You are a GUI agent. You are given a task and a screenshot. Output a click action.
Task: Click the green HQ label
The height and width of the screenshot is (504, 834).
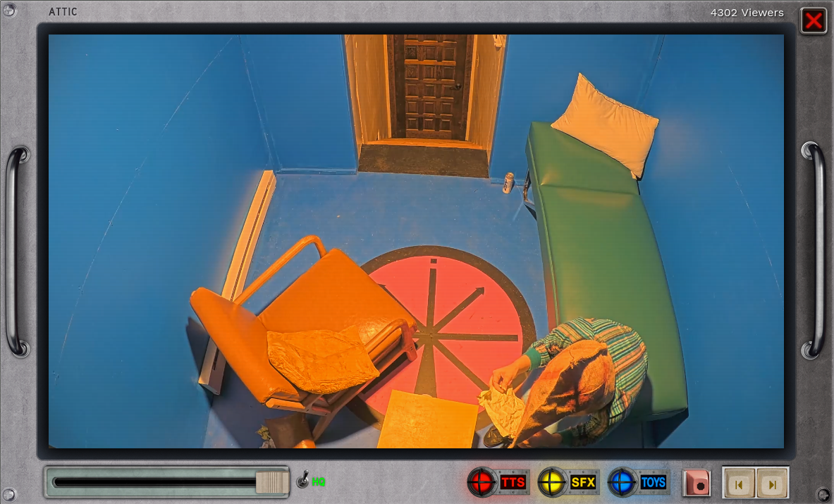coord(319,481)
